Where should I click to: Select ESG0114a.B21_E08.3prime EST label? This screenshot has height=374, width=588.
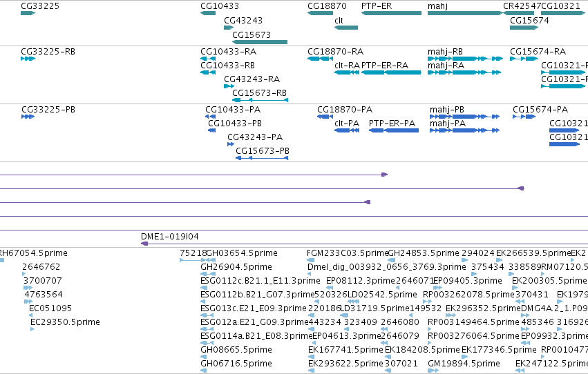(256, 336)
